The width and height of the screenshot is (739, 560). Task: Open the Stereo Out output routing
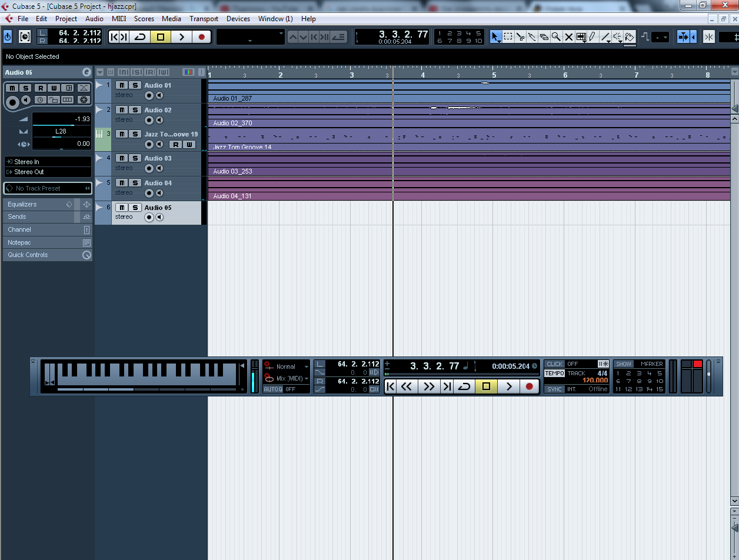(x=48, y=172)
